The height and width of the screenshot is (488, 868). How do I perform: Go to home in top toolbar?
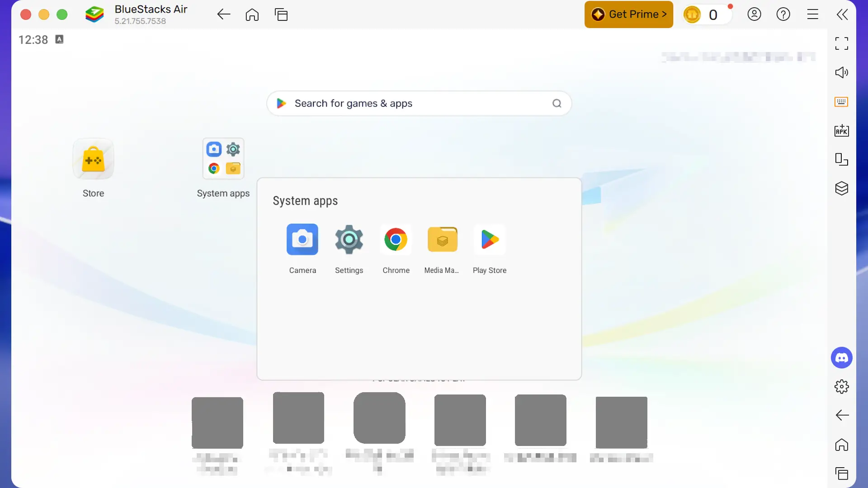pos(252,14)
